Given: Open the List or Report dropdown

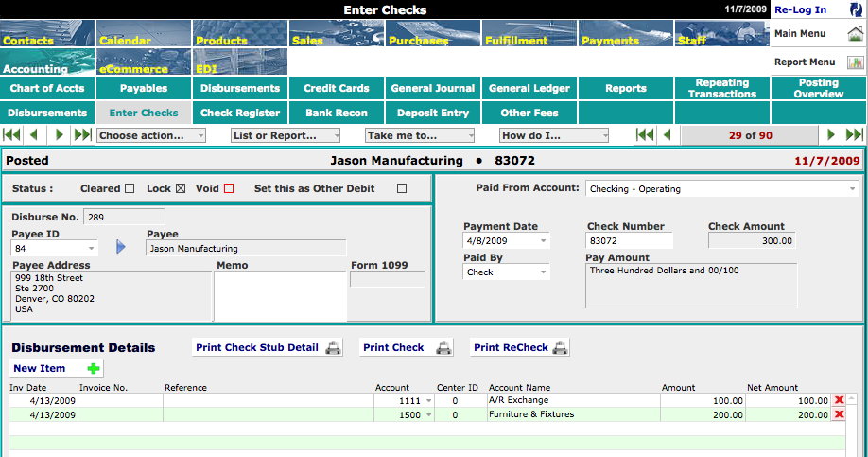Looking at the screenshot, I should point(286,135).
